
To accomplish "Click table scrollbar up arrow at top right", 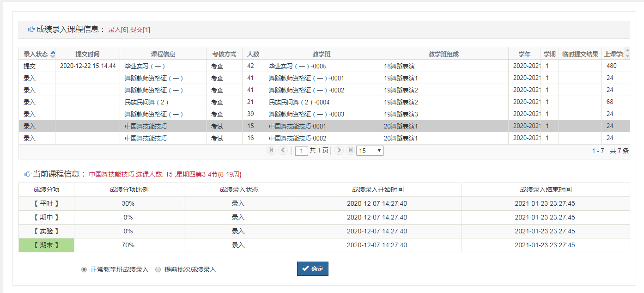I will (x=627, y=51).
